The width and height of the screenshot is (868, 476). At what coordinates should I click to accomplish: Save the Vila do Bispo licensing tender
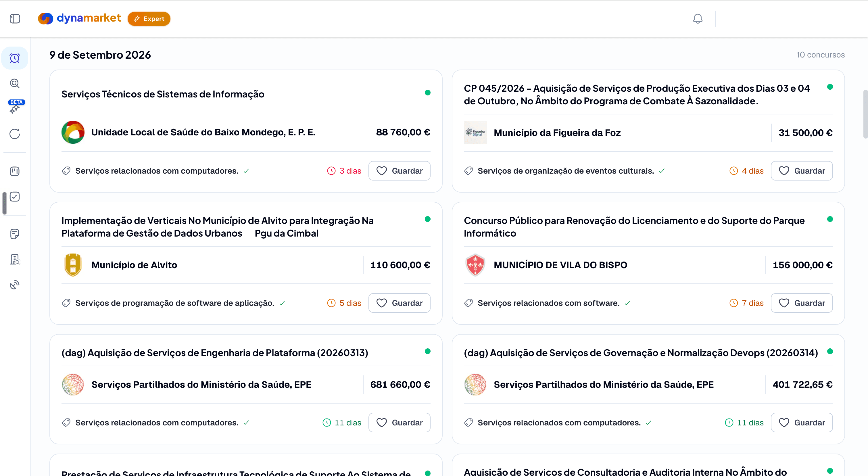coord(802,303)
